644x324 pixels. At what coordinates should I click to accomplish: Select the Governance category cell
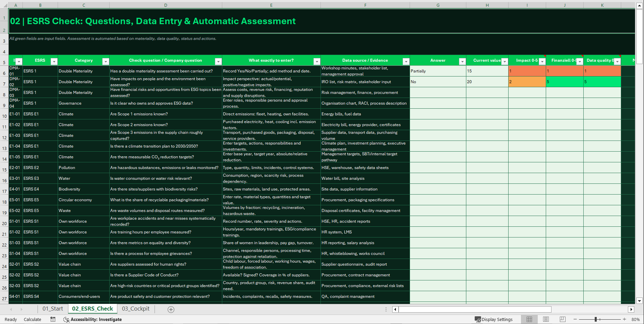pyautogui.click(x=83, y=103)
